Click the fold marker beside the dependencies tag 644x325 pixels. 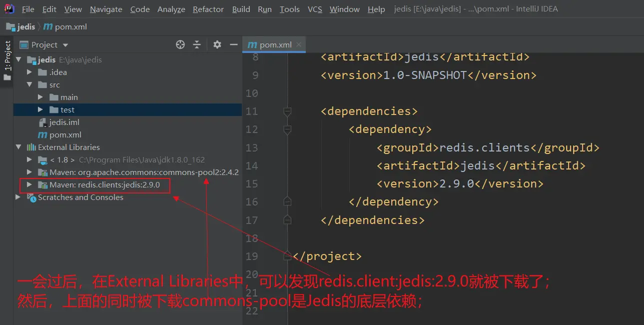287,111
